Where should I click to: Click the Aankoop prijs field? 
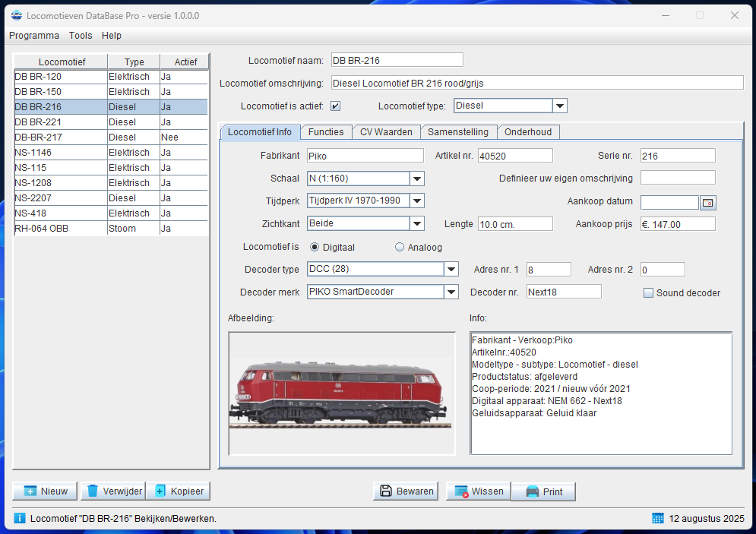(678, 224)
